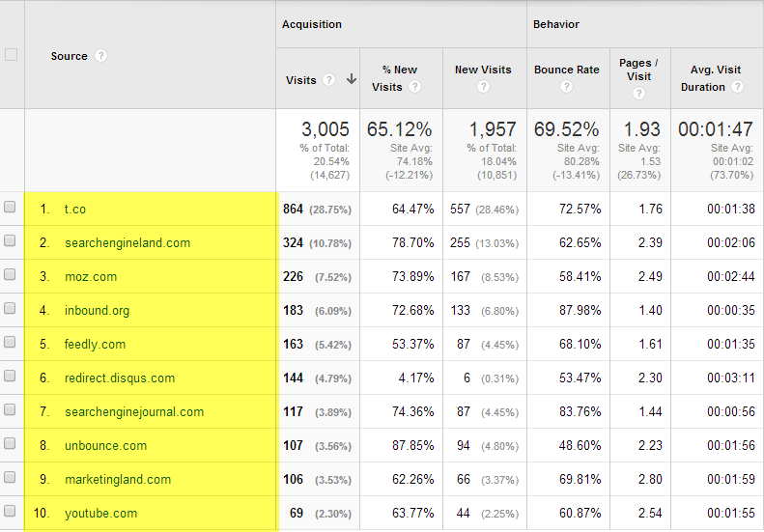Check the box for searchengineland.com
This screenshot has height=532, width=764.
10,240
